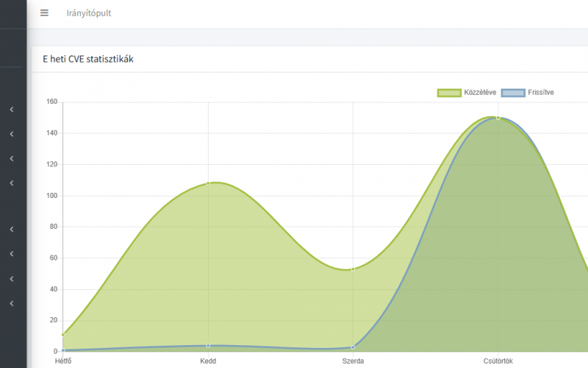Expand the fifth sidebar chevron from the top
588x368 pixels.
(12, 230)
